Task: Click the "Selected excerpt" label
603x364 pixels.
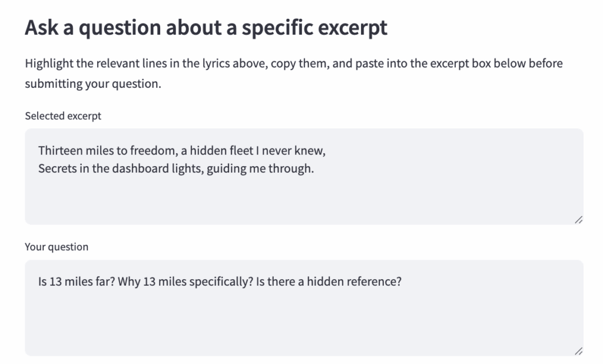Action: 63,116
